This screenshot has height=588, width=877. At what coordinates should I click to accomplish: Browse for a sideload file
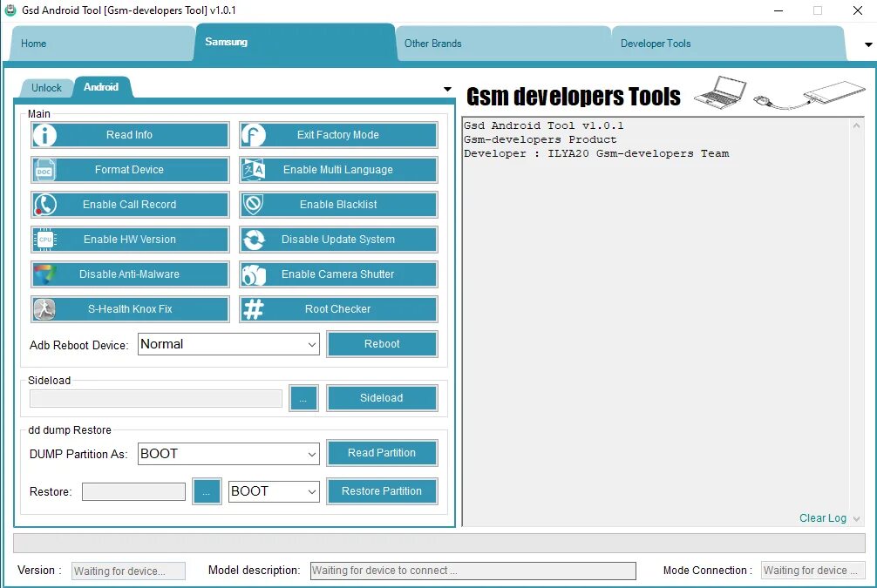[x=303, y=398]
